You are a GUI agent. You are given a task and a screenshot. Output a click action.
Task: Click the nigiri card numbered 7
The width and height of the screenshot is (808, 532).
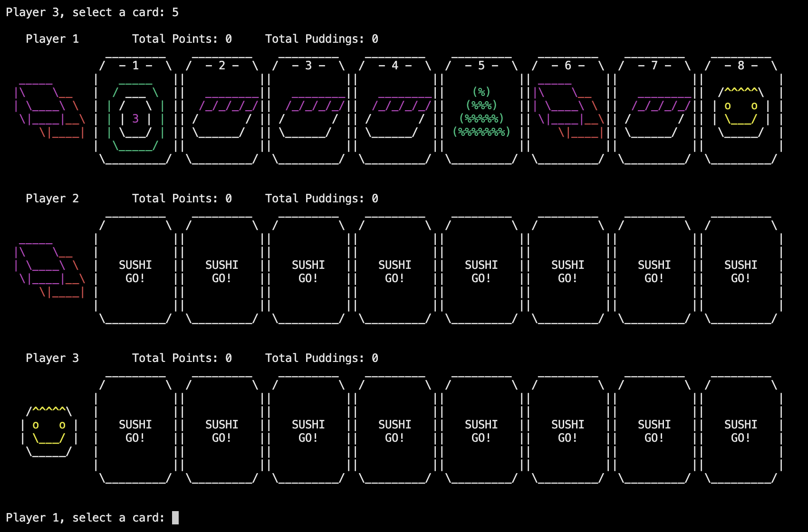(654, 111)
